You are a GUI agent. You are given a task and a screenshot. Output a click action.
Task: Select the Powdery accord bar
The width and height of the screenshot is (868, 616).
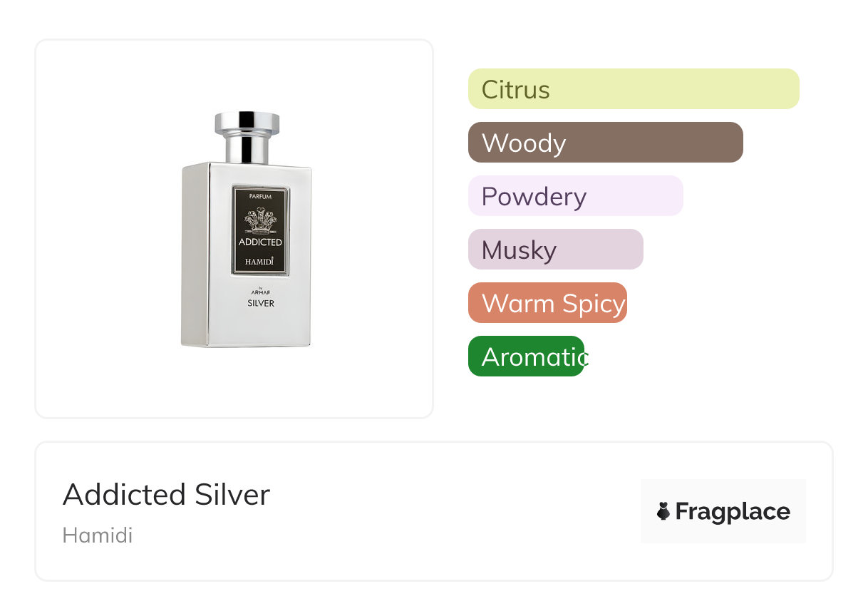(575, 196)
